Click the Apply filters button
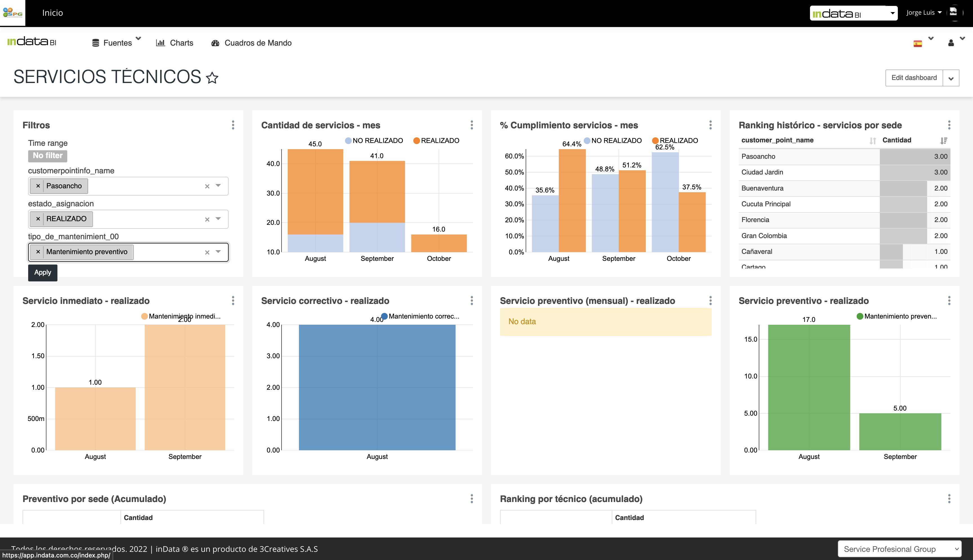This screenshot has width=973, height=560. coord(43,273)
